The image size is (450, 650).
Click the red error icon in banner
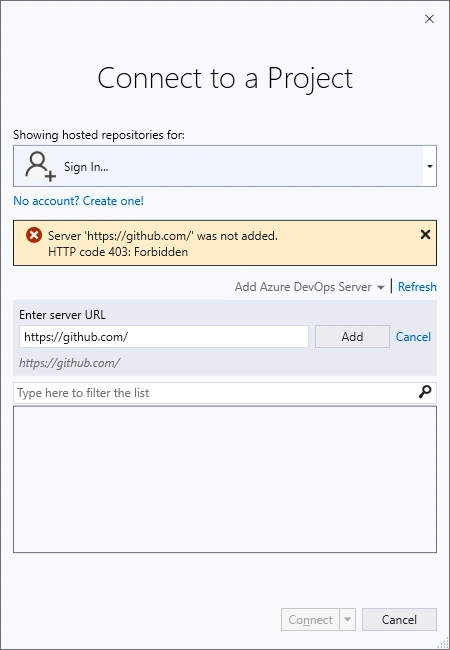34,235
